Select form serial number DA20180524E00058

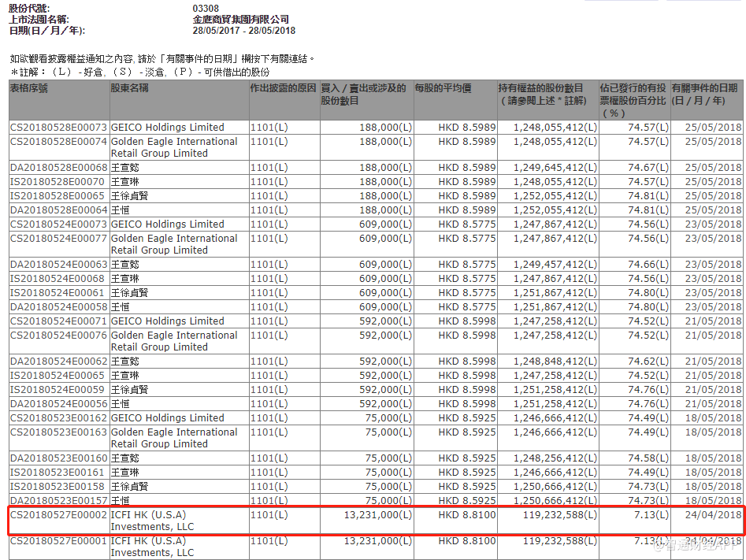click(58, 307)
